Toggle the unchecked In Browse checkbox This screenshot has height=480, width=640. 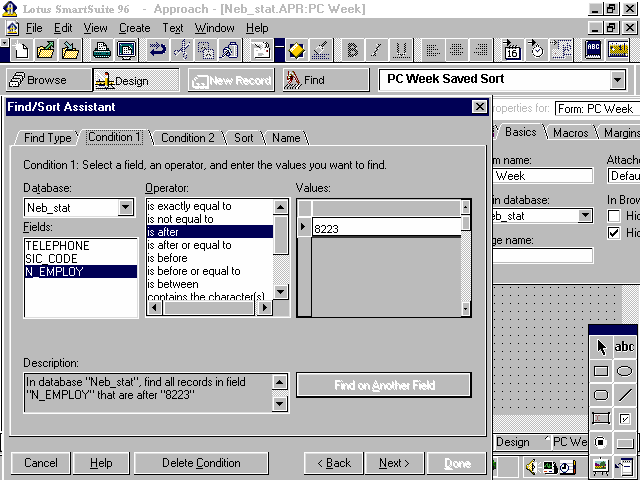coord(614,215)
